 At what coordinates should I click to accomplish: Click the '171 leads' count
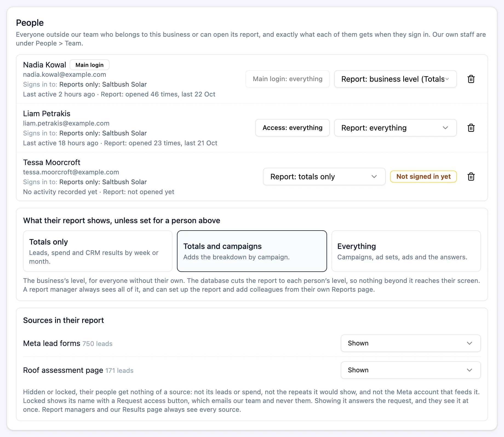119,370
